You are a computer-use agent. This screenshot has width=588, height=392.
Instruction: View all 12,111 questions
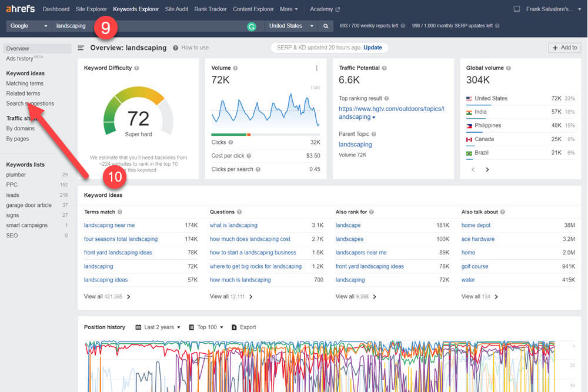coord(231,296)
